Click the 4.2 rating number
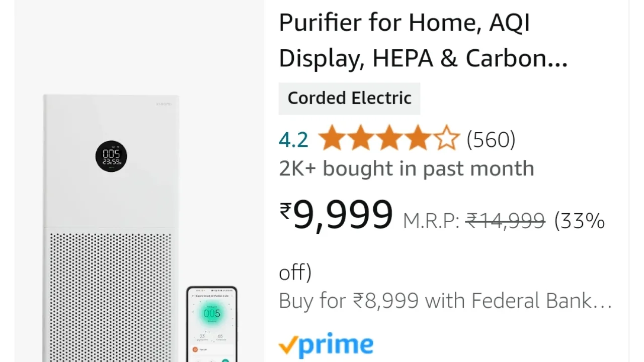The width and height of the screenshot is (644, 362). point(293,140)
